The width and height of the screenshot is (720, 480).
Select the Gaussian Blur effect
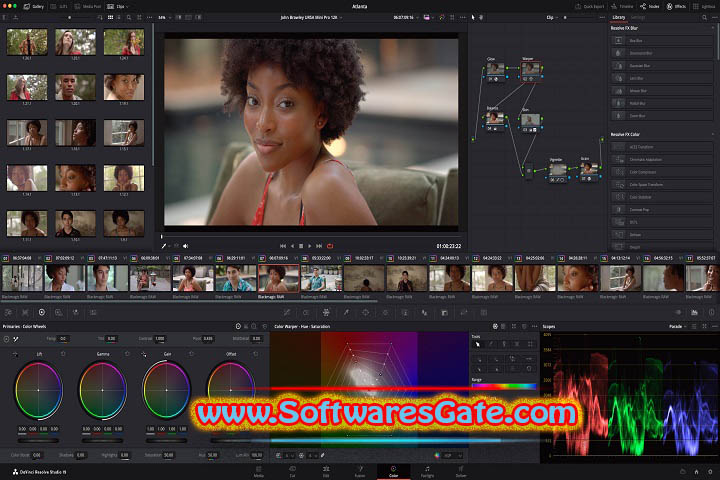(x=662, y=66)
